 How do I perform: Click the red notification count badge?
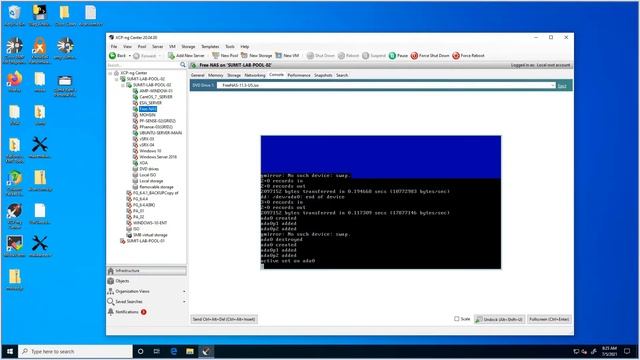(144, 312)
